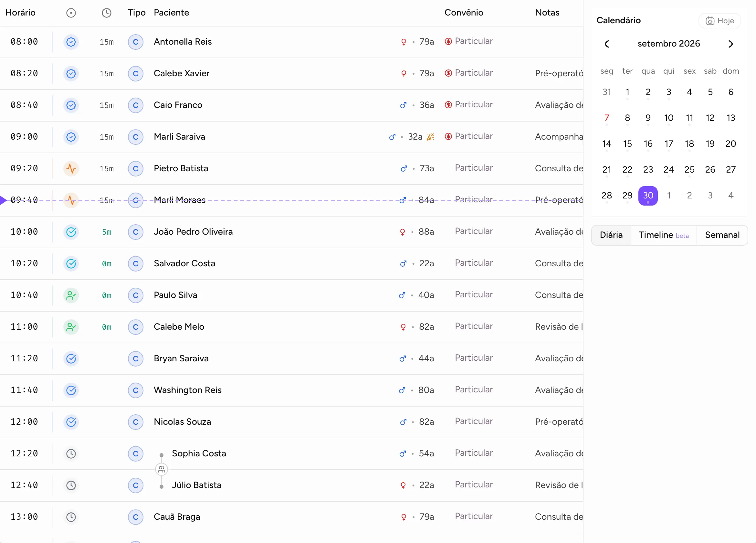Viewport: 756px width, 543px height.
Task: Select September 24 in the calendar
Action: (x=669, y=170)
